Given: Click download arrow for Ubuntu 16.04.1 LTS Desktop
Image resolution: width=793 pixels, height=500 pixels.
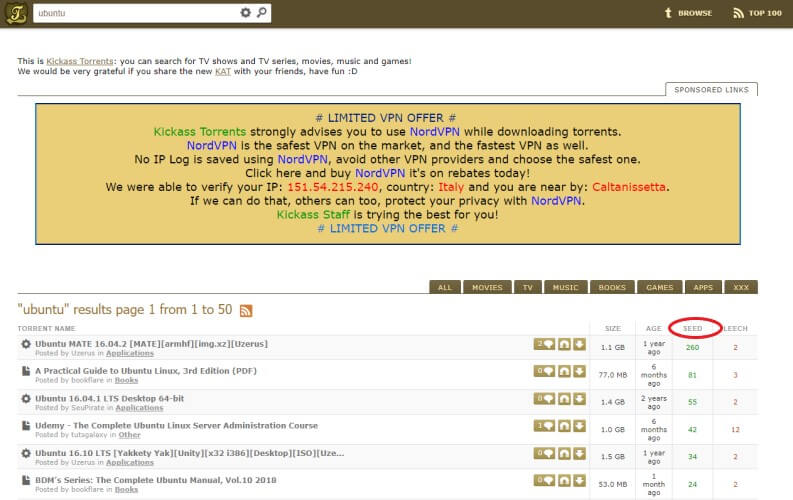Looking at the screenshot, I should click(580, 399).
